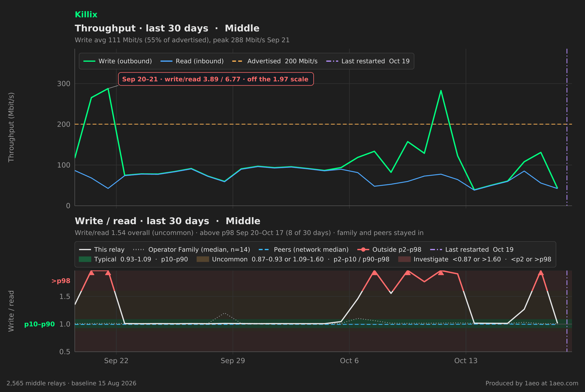The height and width of the screenshot is (392, 585).
Task: Click the brown Uncommon band legend swatch
Action: coord(203,259)
